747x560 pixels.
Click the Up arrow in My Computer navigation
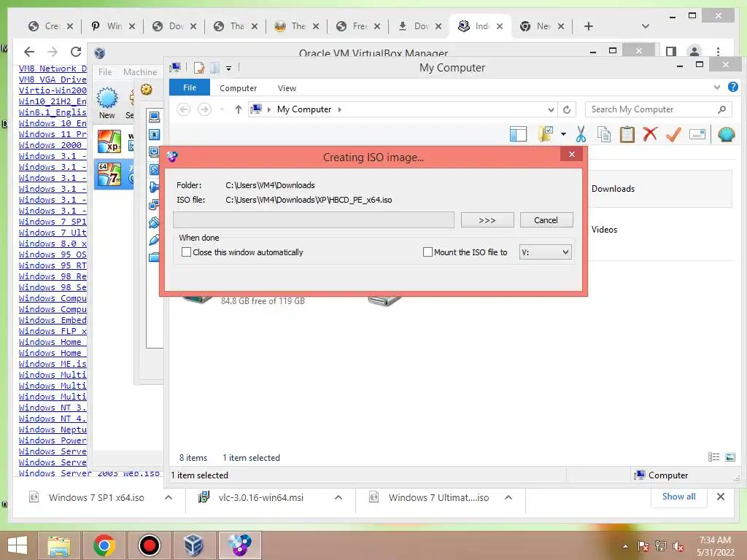point(239,109)
